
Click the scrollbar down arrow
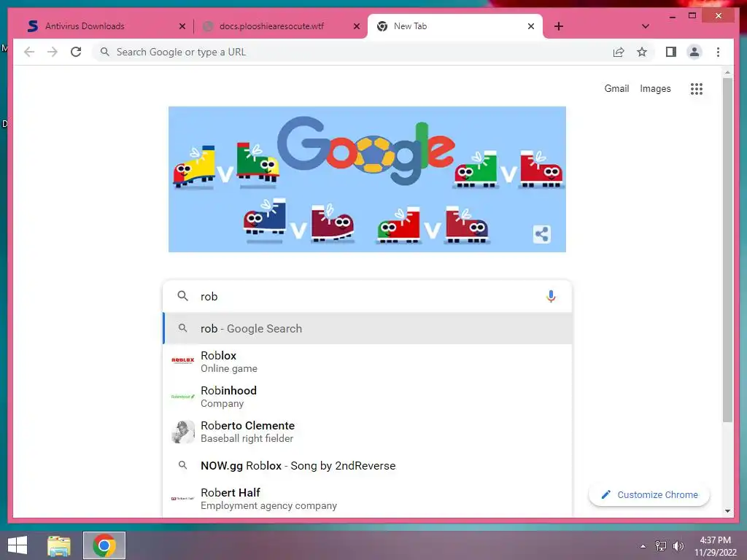727,511
